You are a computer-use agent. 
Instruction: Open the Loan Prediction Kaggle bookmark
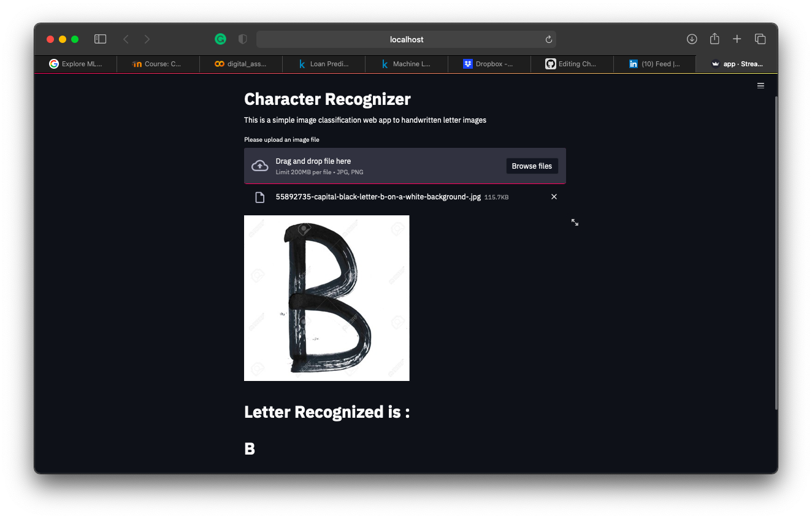[x=323, y=64]
